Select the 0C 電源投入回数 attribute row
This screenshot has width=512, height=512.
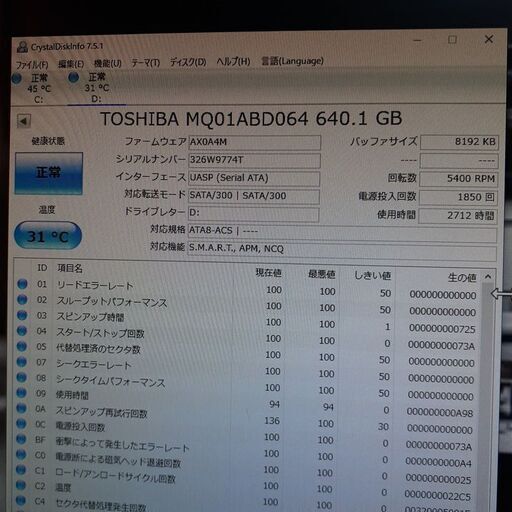click(x=247, y=425)
